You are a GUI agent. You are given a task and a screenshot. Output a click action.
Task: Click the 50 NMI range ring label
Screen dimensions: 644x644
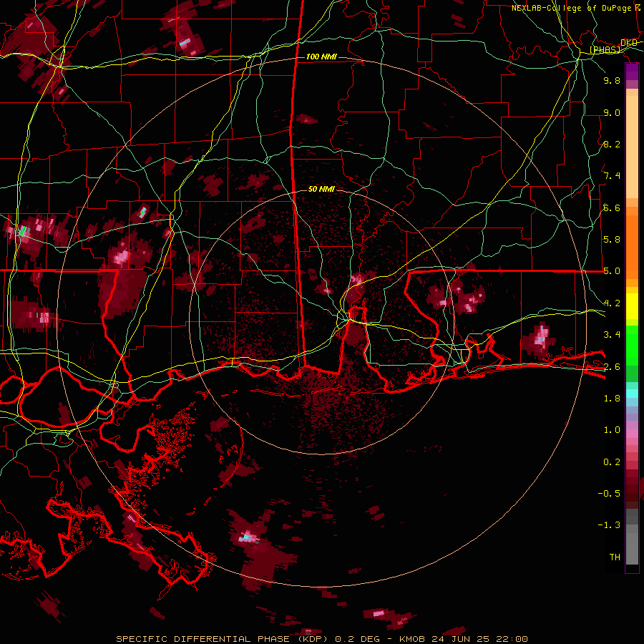[321, 190]
